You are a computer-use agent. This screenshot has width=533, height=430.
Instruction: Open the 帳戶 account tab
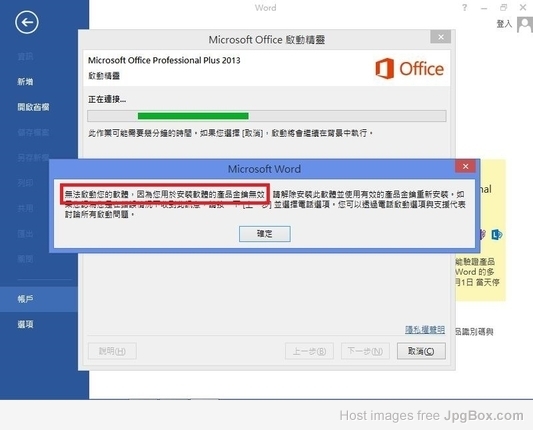click(x=25, y=299)
